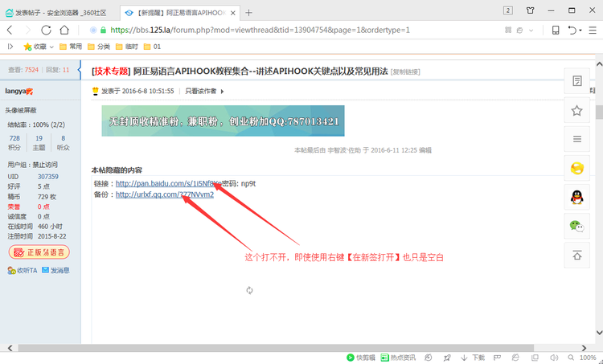
Task: Open the 01 bookmark folder
Action: pyautogui.click(x=152, y=47)
